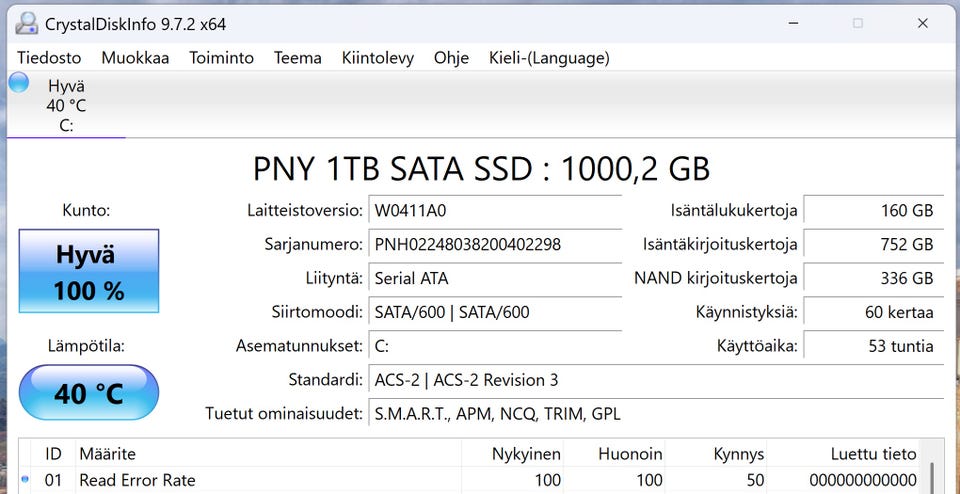Open the Kieli-(Language) menu
The image size is (960, 494).
point(549,58)
